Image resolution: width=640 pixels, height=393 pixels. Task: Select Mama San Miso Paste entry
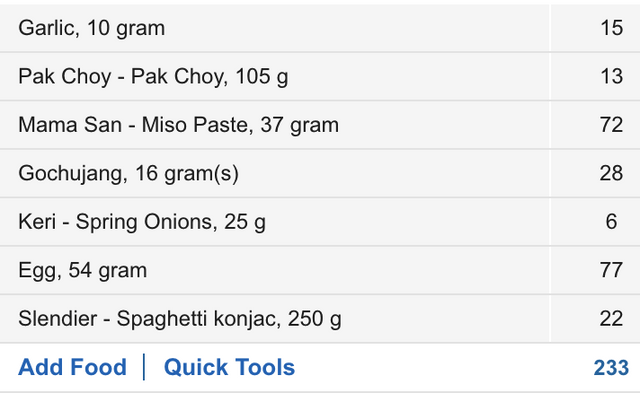point(178,125)
